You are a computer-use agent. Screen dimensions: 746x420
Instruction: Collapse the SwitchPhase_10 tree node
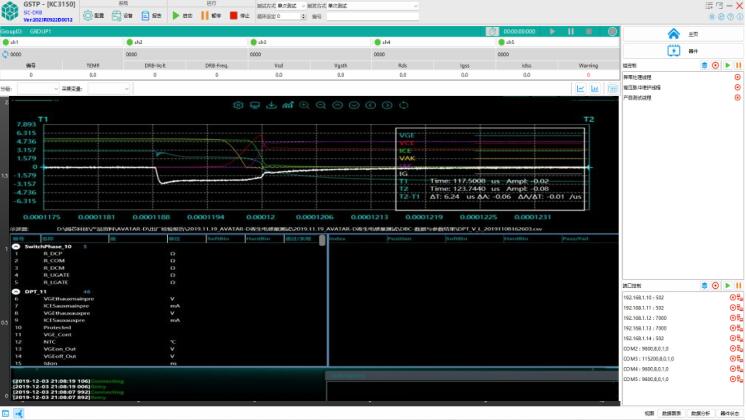coord(16,245)
